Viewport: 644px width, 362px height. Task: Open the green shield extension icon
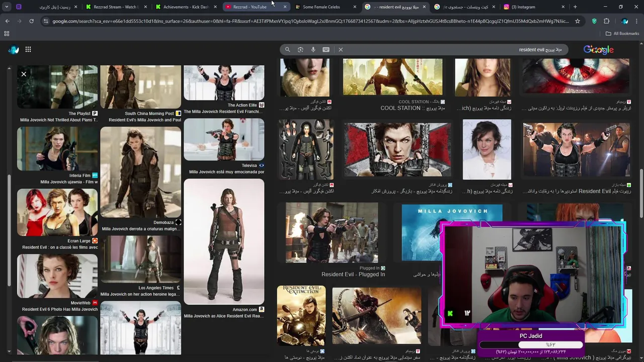tap(594, 21)
